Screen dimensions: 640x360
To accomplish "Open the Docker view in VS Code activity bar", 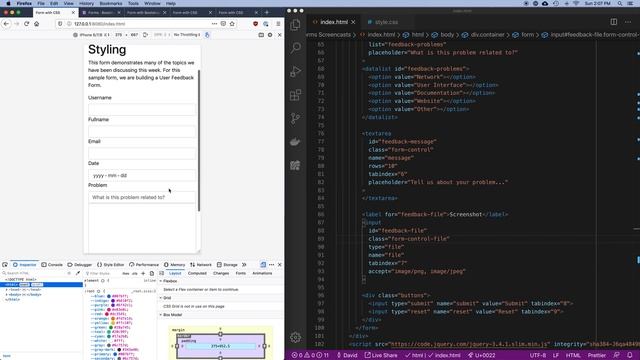I will [x=295, y=142].
